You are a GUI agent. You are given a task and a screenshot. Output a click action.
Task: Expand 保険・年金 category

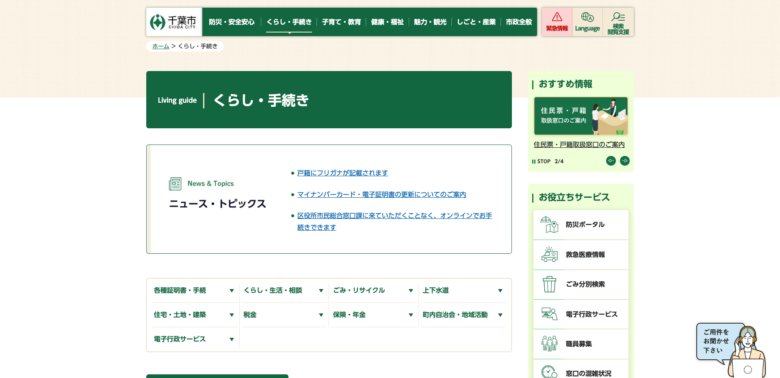[373, 315]
